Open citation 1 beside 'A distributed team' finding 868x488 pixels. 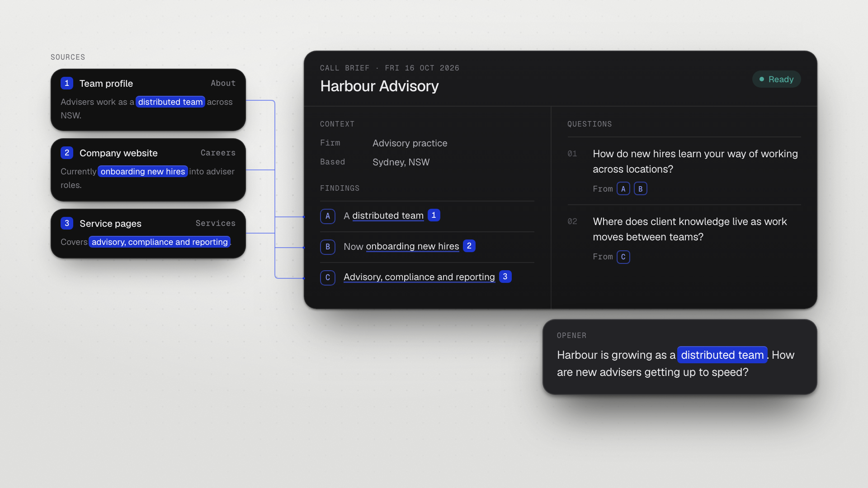coord(434,215)
